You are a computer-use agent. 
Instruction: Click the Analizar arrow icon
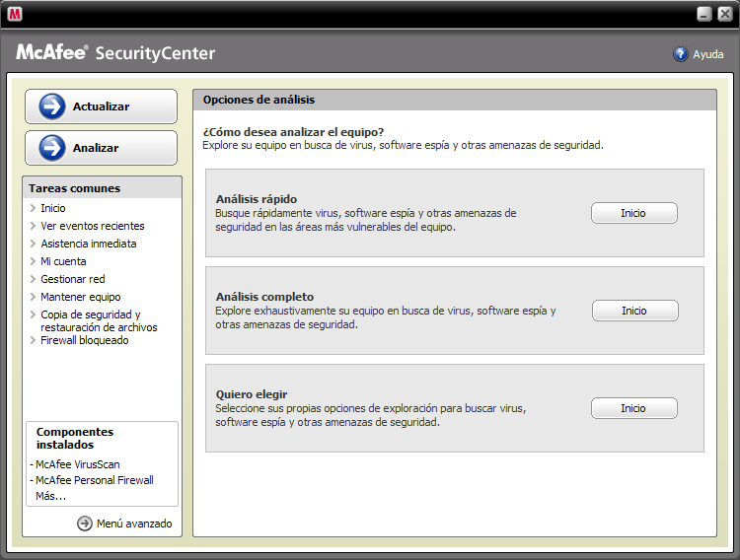tap(51, 148)
